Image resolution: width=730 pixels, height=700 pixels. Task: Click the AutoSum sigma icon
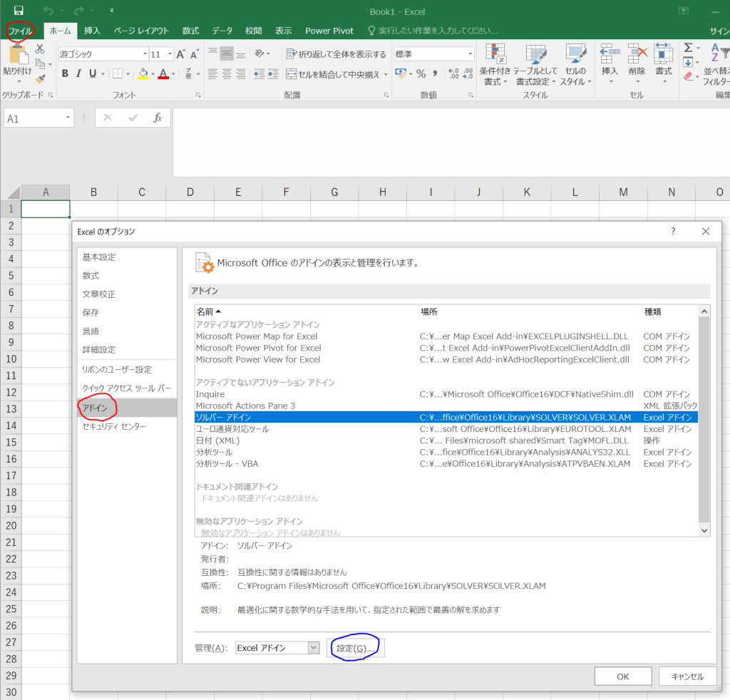688,48
